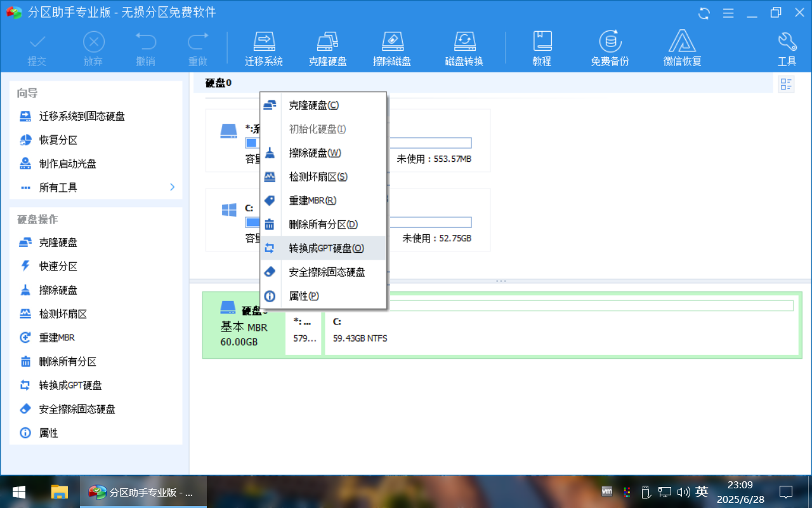Open the 教程 tutorial icon
The image size is (812, 508).
542,48
